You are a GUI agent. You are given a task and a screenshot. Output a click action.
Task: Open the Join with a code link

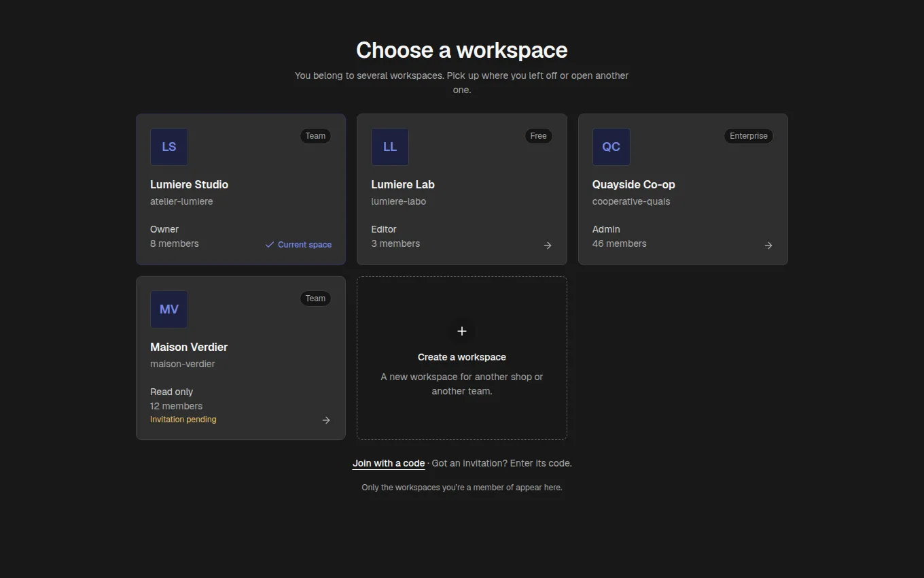pos(389,463)
